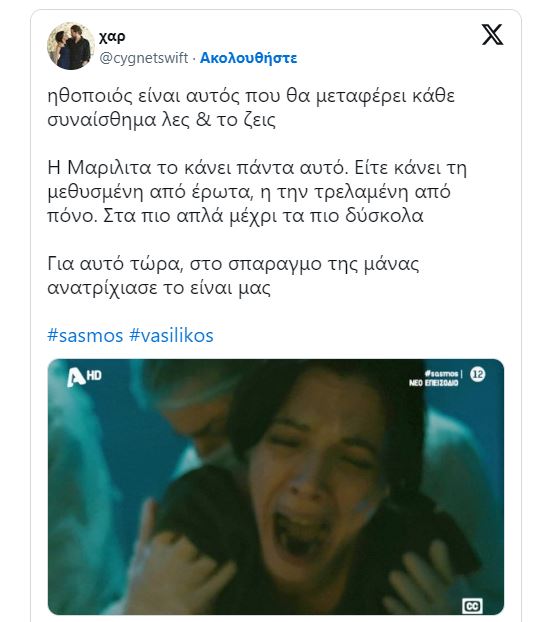Click the ΝΕΟ ΕΠΕΙΣΟΔΙΟ label in image
538x622 pixels.
[433, 383]
